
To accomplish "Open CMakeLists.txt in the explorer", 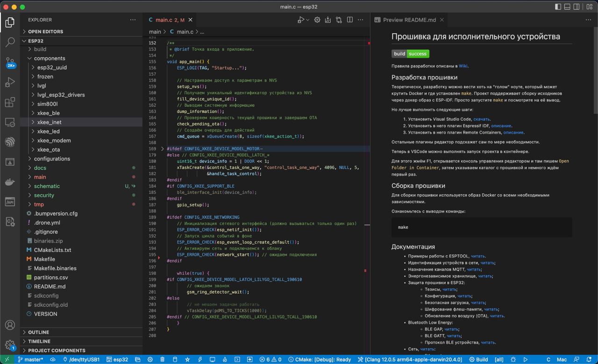I will (x=52, y=250).
